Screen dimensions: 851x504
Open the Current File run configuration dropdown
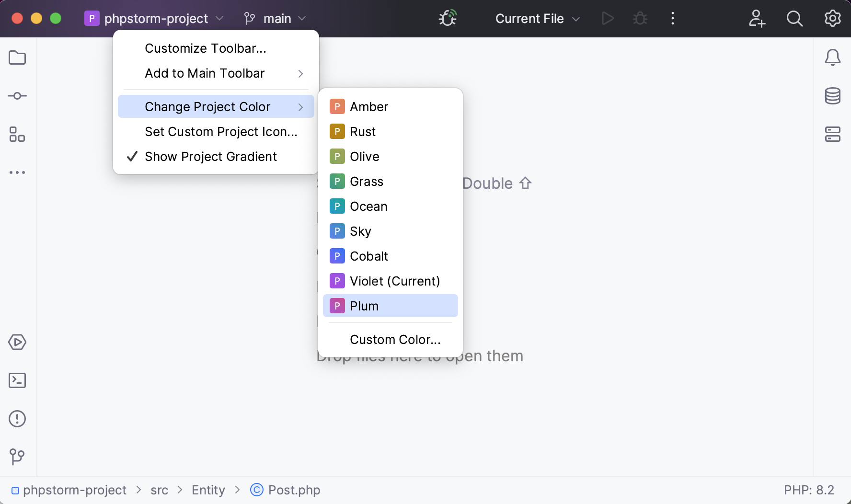click(x=537, y=18)
